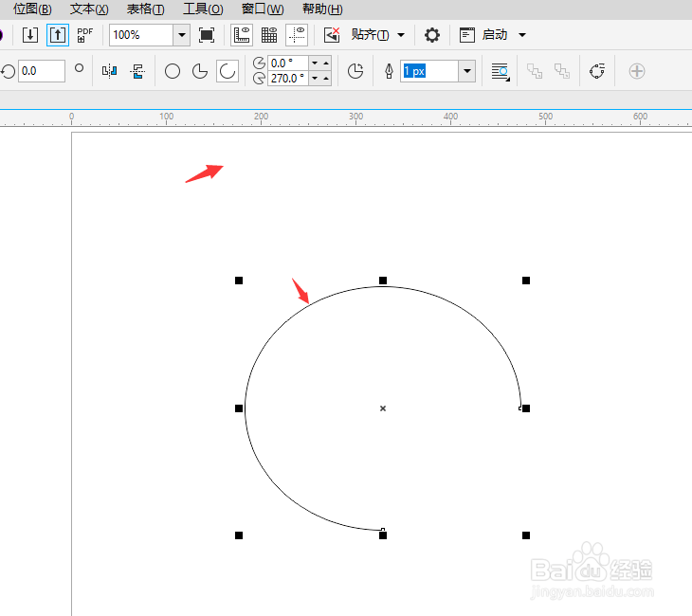This screenshot has width=692, height=616.
Task: Click the 300 mark on the horizontal ruler
Action: click(x=355, y=116)
